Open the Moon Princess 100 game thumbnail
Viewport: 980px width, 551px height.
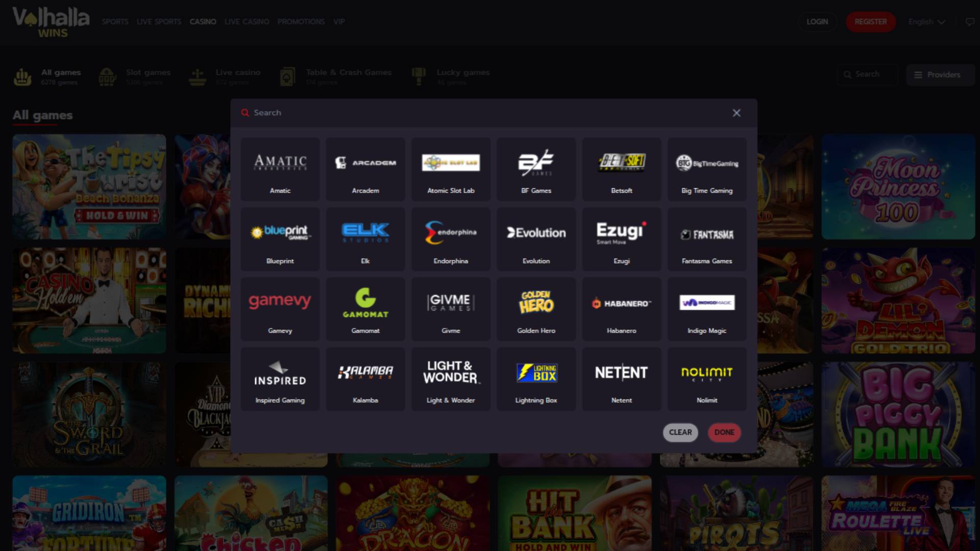(x=898, y=187)
